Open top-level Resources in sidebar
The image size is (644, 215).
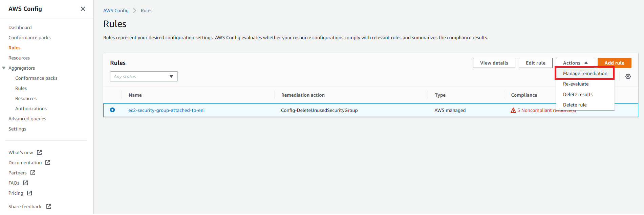[x=19, y=58]
